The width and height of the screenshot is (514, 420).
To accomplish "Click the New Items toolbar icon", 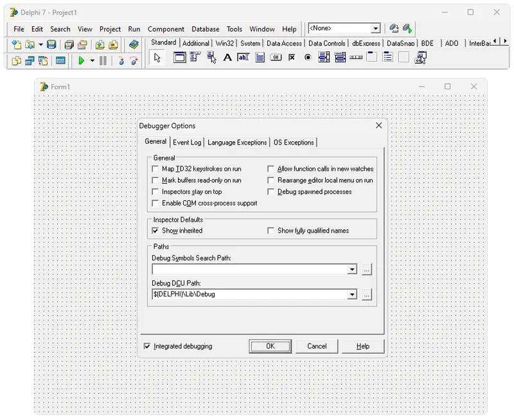I will (17, 44).
